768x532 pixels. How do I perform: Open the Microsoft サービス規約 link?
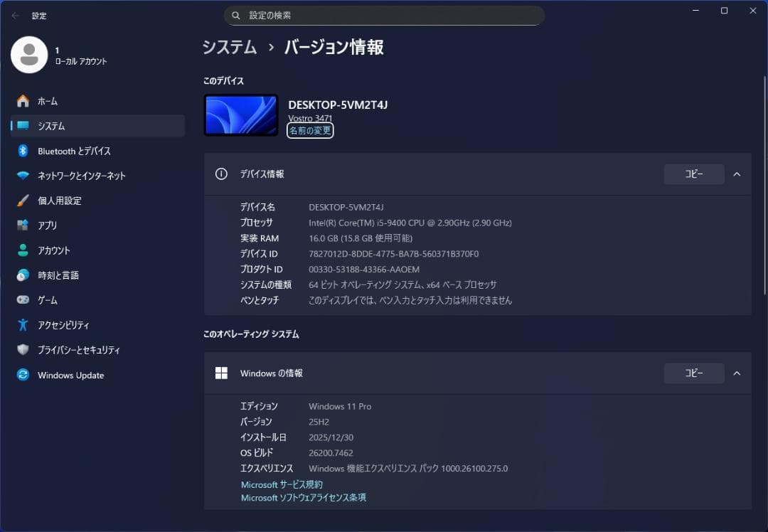click(282, 484)
